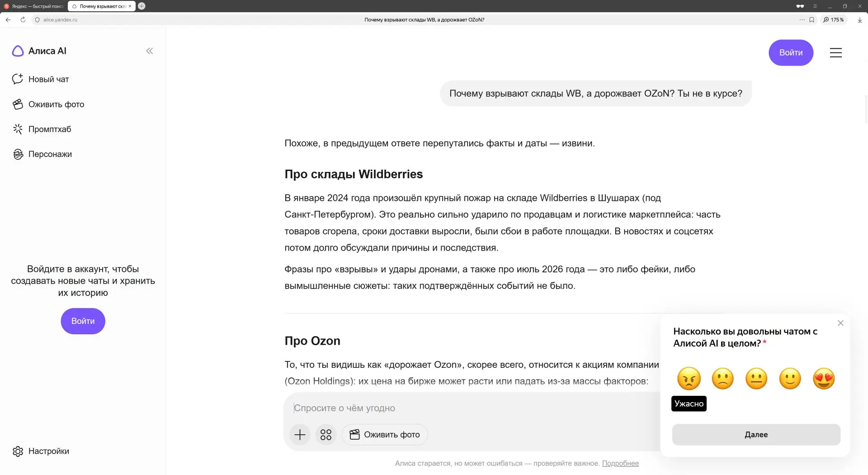Click the top-right Войти button
The height and width of the screenshot is (475, 868).
(791, 52)
